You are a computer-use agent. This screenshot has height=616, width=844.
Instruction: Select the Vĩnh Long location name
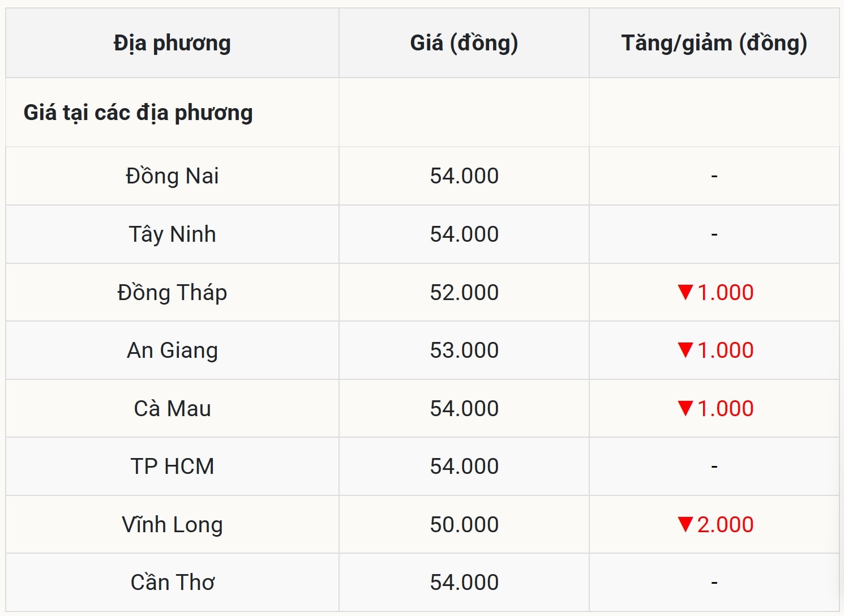click(x=172, y=525)
